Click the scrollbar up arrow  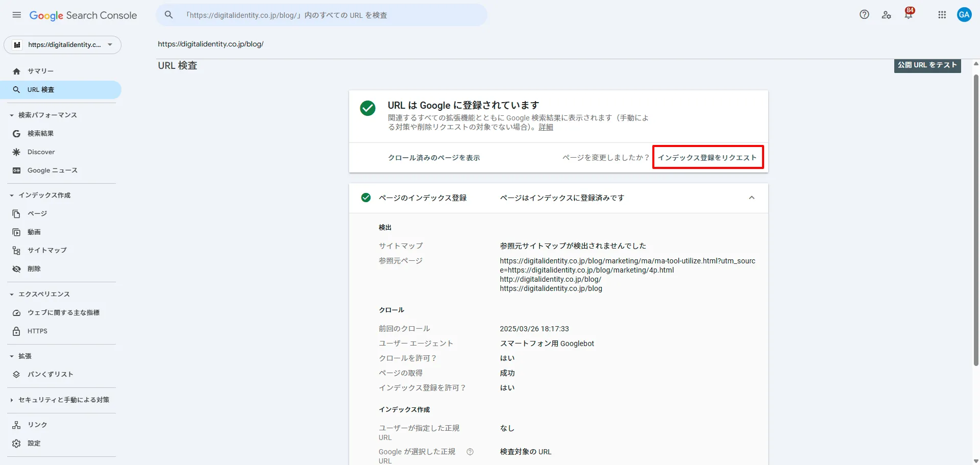click(976, 64)
